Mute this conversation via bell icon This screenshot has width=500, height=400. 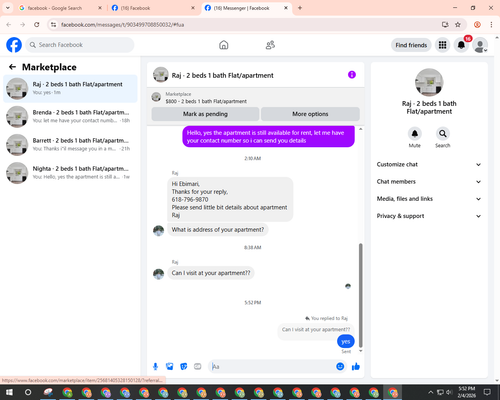coord(415,134)
